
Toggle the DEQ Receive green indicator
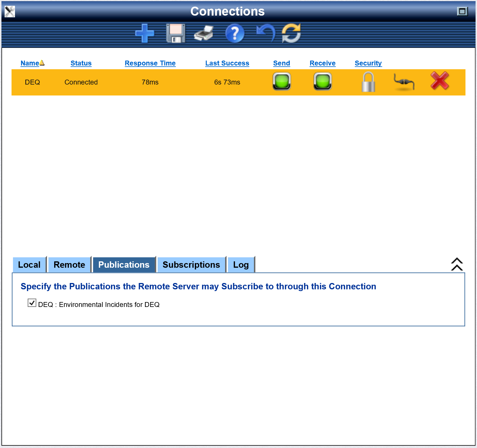323,82
